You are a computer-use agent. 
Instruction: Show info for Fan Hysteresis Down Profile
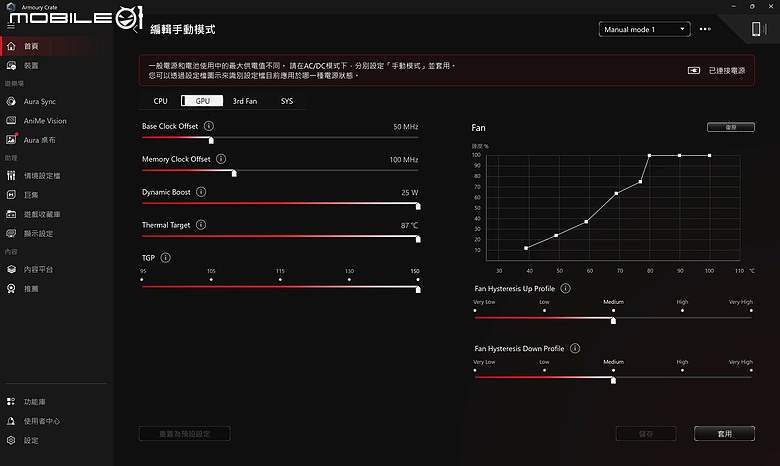(x=575, y=348)
